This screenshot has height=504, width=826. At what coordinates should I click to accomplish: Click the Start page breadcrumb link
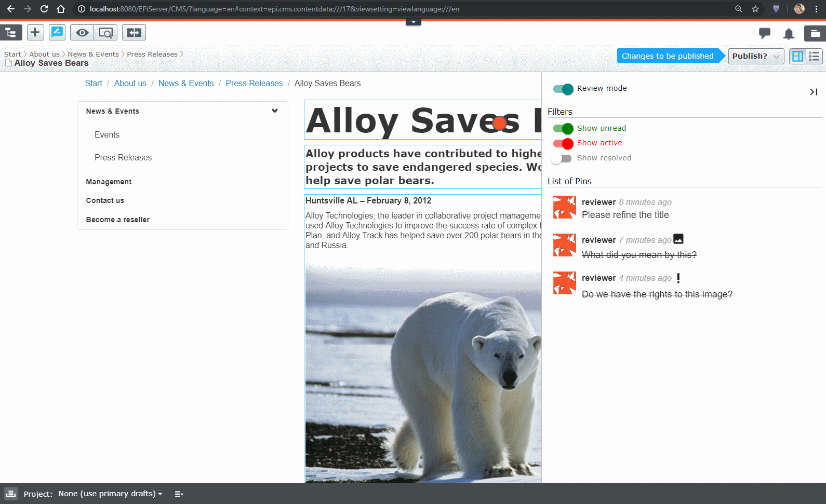coord(94,83)
